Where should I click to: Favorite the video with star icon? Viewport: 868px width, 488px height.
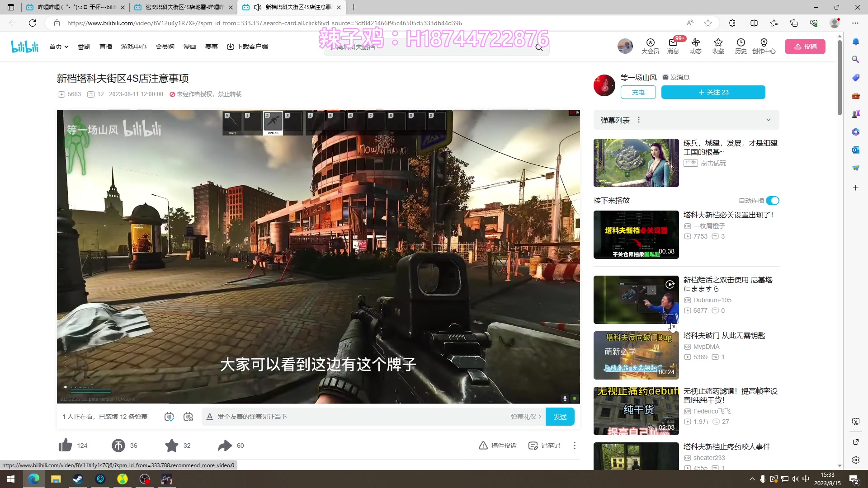[172, 446]
